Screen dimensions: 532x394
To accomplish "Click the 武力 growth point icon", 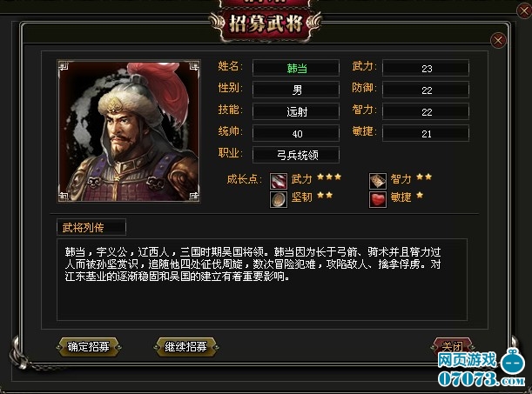I will (x=279, y=181).
